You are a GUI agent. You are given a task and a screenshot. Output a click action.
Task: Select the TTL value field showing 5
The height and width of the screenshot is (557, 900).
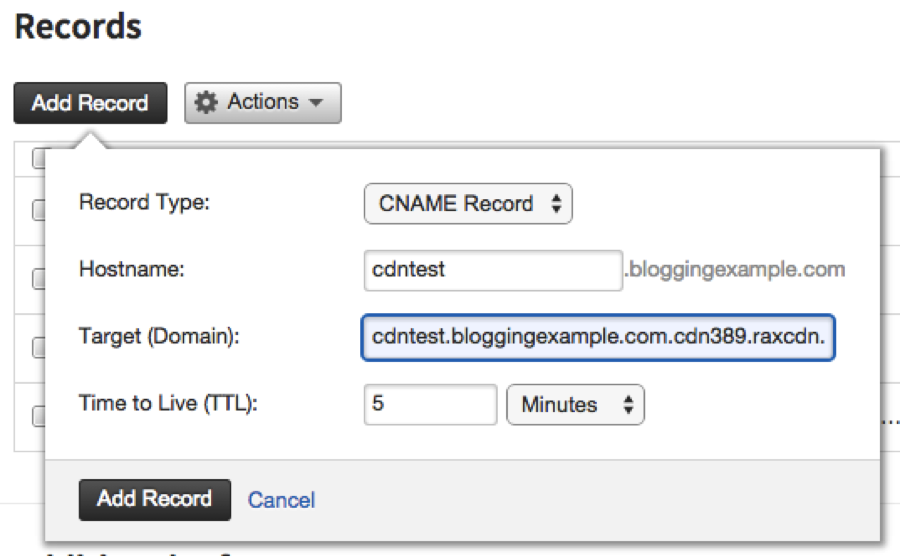click(x=430, y=404)
